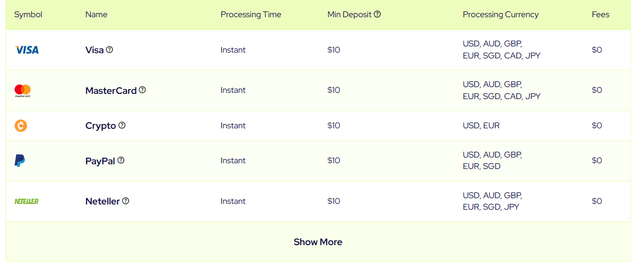Open the help tooltip beside Visa
The width and height of the screenshot is (644, 266).
tap(109, 50)
